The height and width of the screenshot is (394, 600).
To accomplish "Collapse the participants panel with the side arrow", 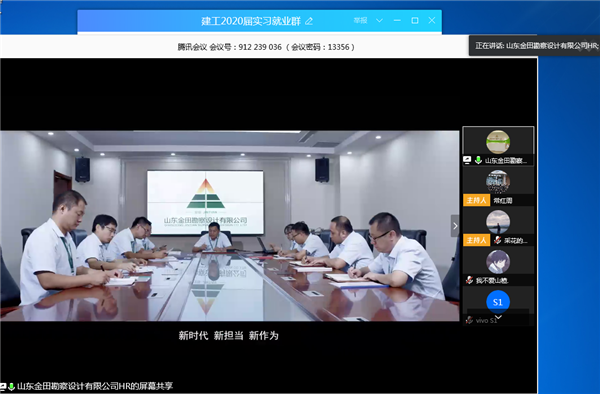I will point(455,226).
